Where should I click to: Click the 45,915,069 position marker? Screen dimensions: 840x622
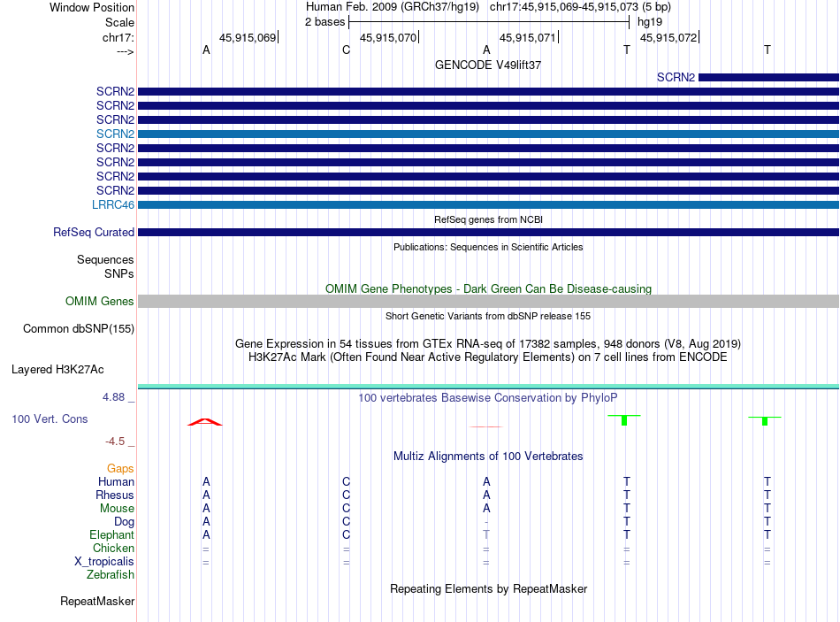[x=248, y=37]
